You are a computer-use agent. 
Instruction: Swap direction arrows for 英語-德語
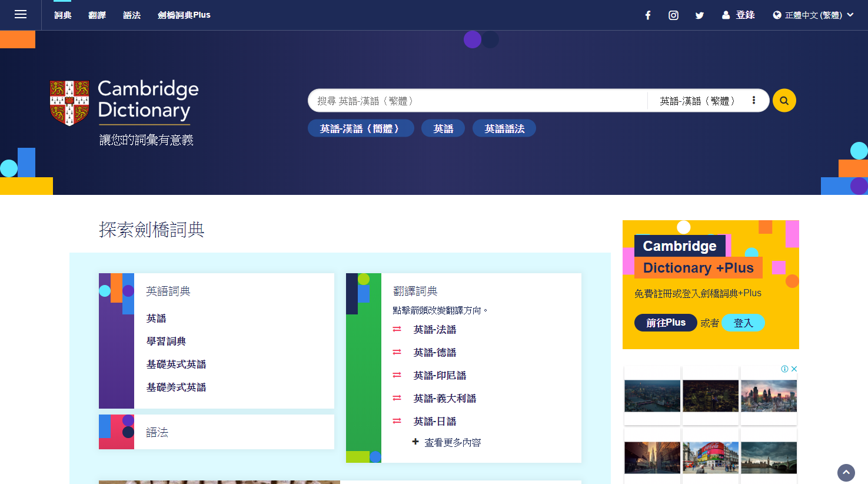[x=397, y=352]
